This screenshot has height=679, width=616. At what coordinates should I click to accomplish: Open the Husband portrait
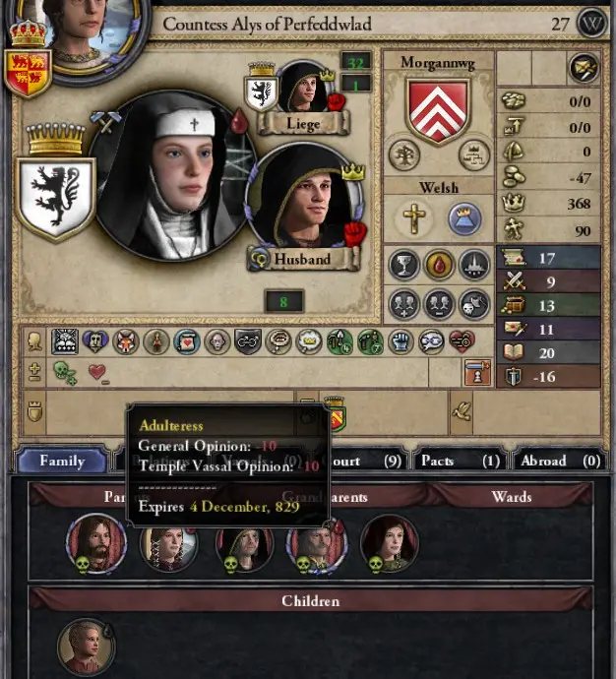(x=306, y=197)
